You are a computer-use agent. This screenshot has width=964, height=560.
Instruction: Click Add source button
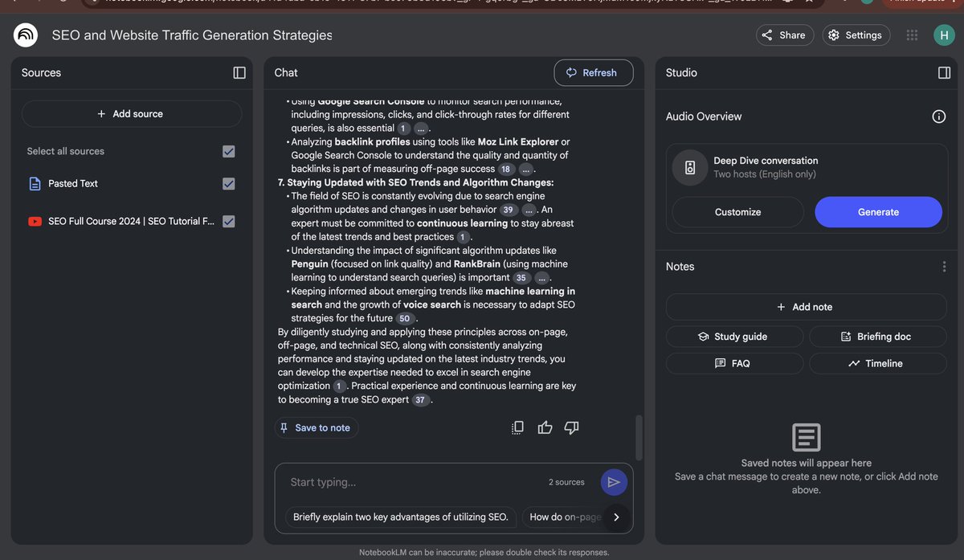click(x=132, y=114)
